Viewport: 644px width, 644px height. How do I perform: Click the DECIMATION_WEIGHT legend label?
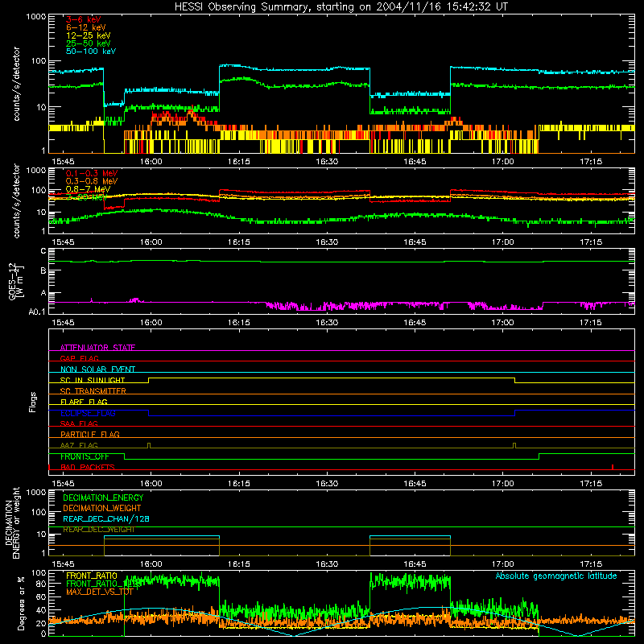click(102, 508)
